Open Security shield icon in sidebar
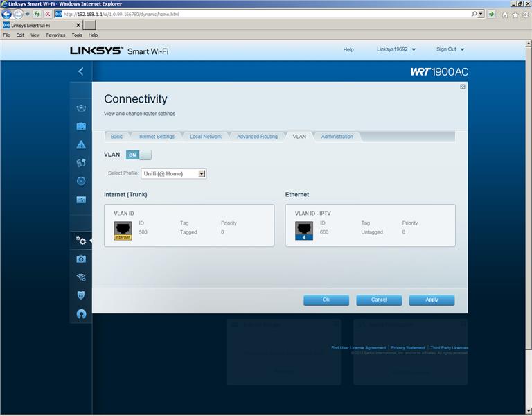Screen dimensions: 532x416 pyautogui.click(x=81, y=295)
